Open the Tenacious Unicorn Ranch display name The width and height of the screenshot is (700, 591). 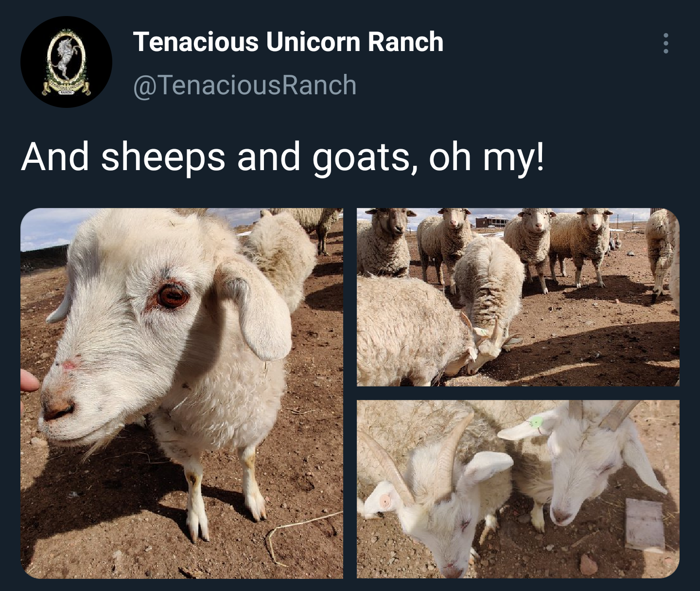coord(288,41)
